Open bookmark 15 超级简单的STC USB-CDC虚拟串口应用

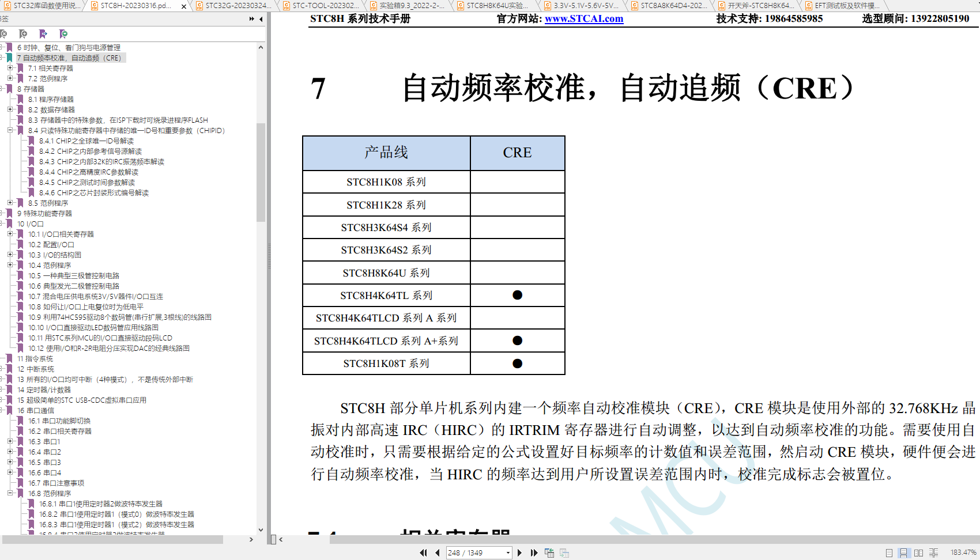point(82,400)
